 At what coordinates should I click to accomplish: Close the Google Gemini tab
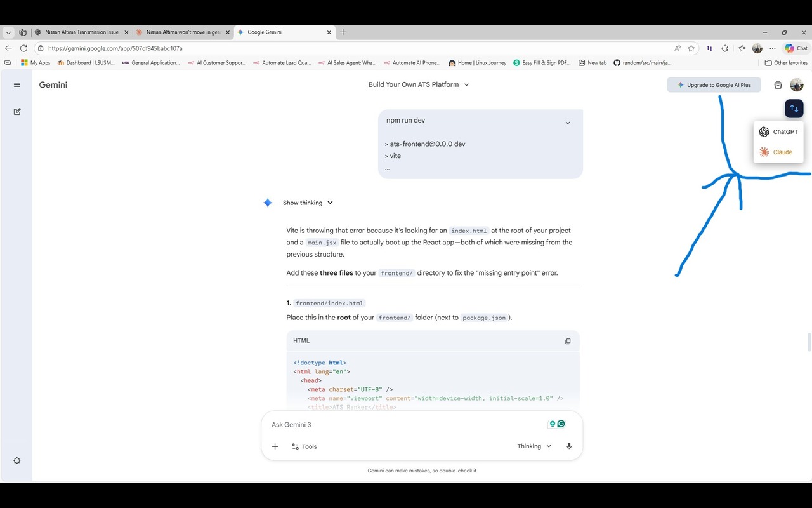pos(329,32)
